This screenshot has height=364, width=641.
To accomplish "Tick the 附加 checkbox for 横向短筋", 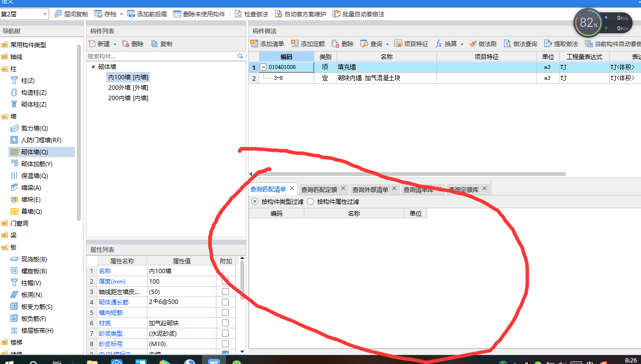I will coord(225,312).
